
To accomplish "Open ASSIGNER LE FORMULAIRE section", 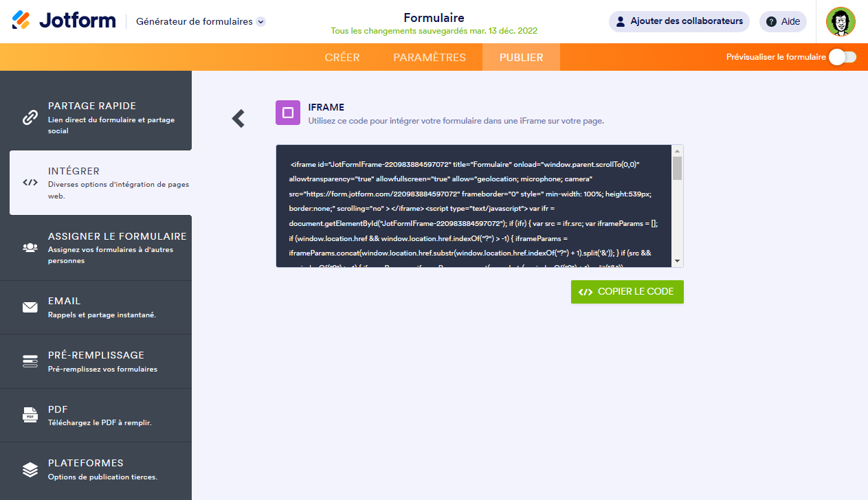I will tap(96, 248).
